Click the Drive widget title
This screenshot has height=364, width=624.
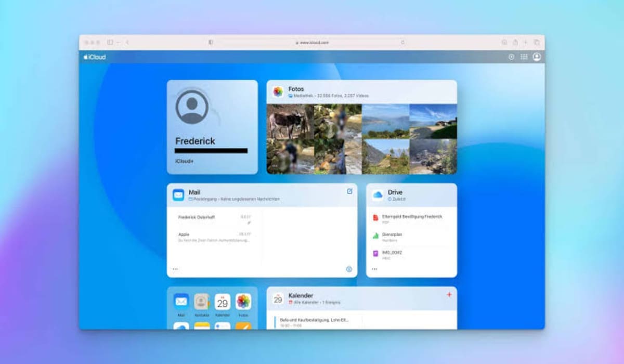[x=395, y=192]
